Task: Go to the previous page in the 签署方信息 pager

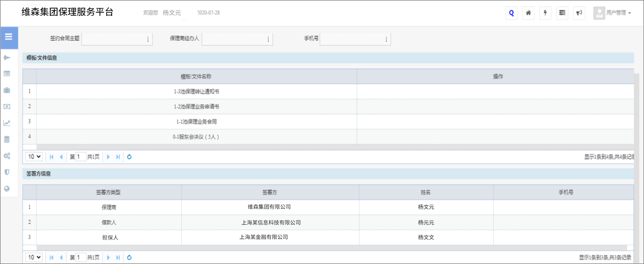Action: [x=61, y=257]
